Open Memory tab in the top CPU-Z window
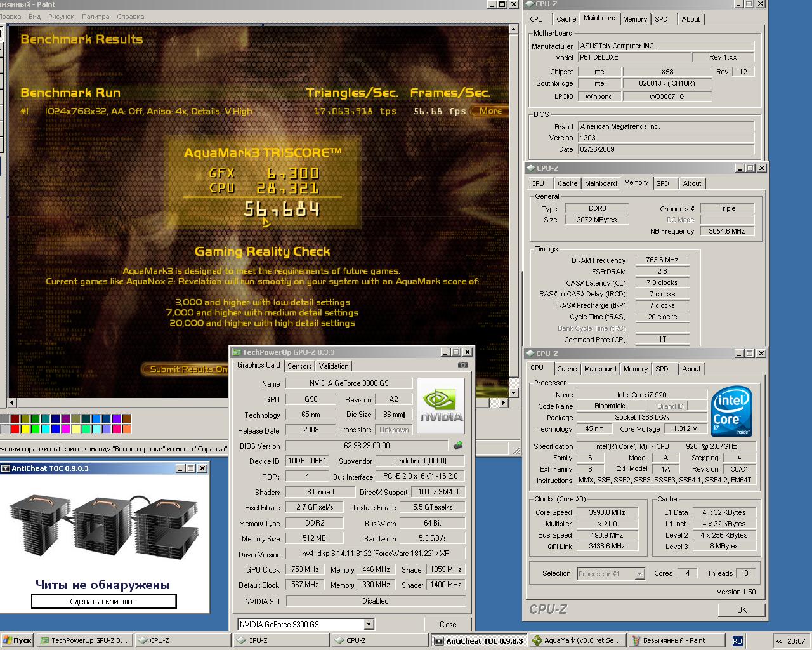The height and width of the screenshot is (650, 812). [x=635, y=19]
